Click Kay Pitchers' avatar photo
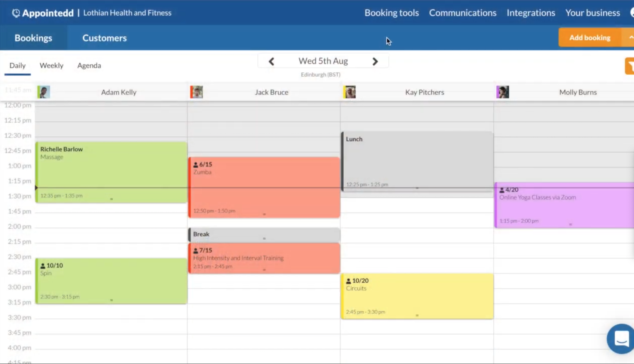 pyautogui.click(x=350, y=92)
